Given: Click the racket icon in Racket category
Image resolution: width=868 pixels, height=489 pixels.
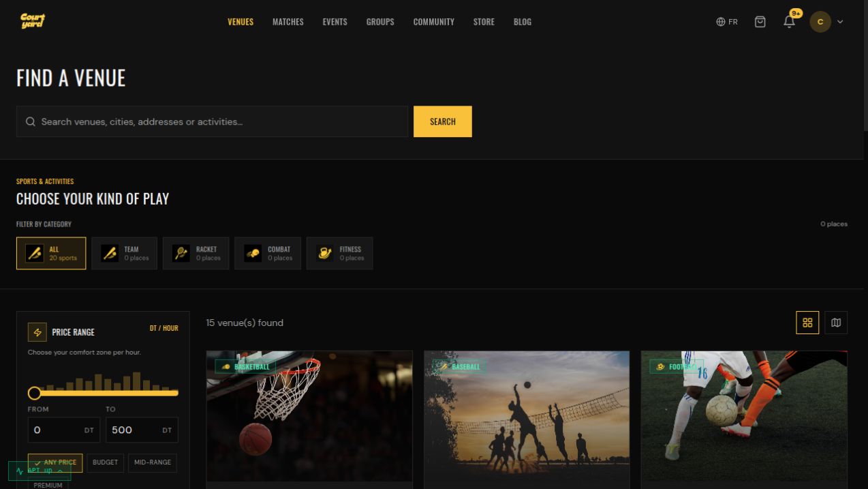Looking at the screenshot, I should click(181, 253).
